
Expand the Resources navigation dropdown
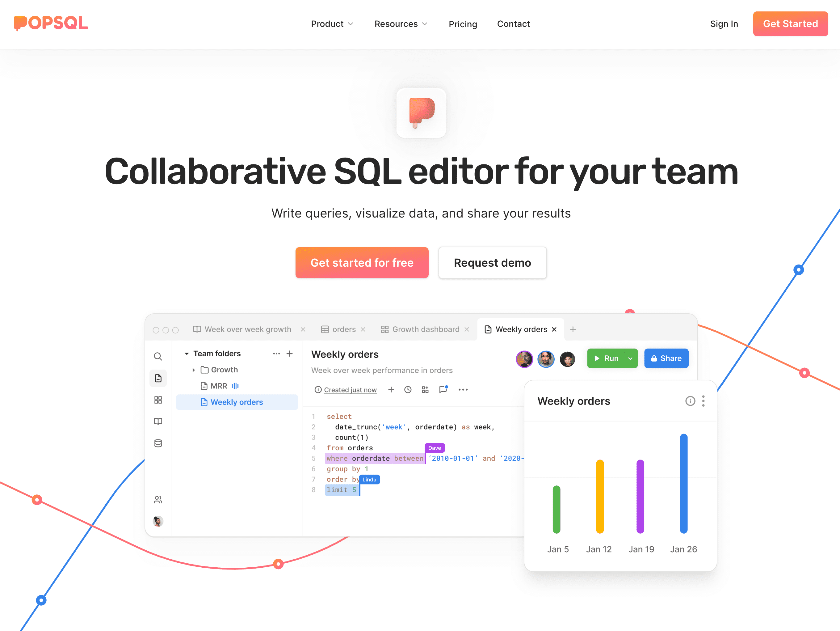coord(400,24)
